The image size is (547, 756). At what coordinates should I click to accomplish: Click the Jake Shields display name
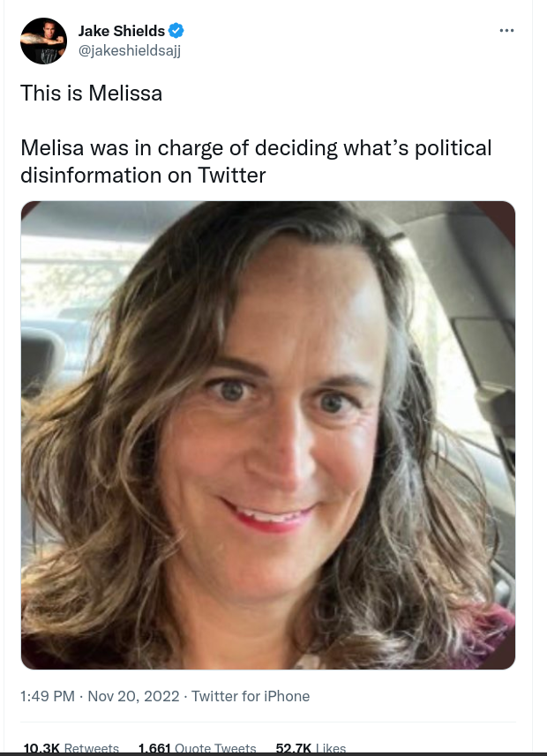[122, 31]
